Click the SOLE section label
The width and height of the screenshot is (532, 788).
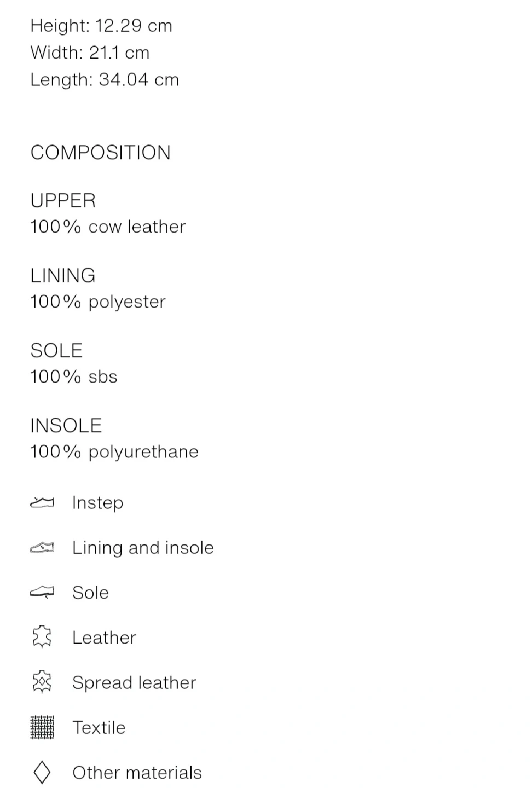(x=56, y=351)
